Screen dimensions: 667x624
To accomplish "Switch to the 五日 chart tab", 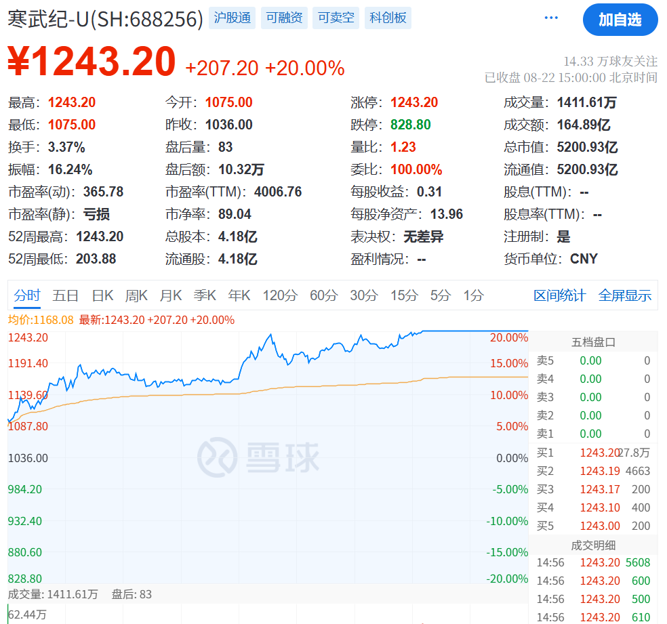I will [66, 295].
